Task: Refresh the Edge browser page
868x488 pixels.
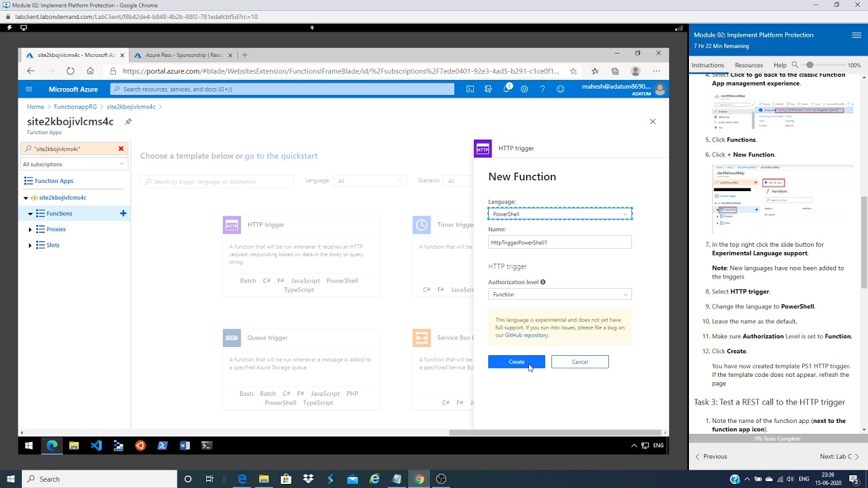Action: (x=71, y=70)
